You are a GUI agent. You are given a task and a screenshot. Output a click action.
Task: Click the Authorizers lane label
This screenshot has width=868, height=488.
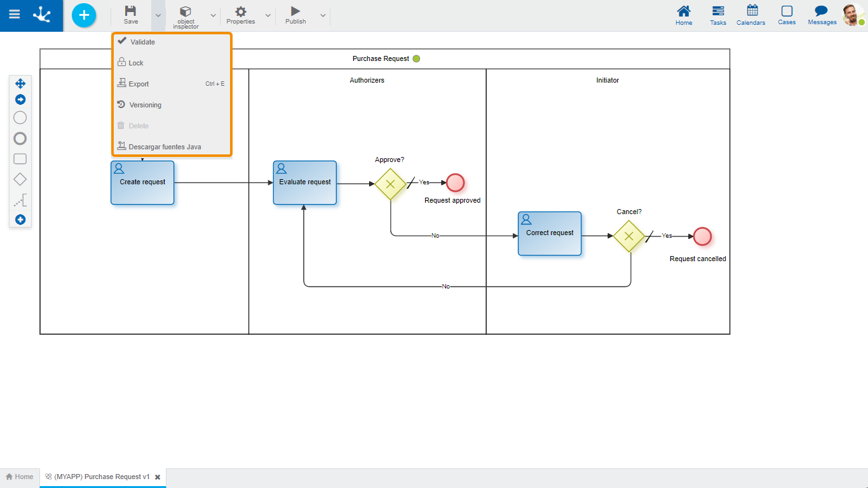click(367, 80)
